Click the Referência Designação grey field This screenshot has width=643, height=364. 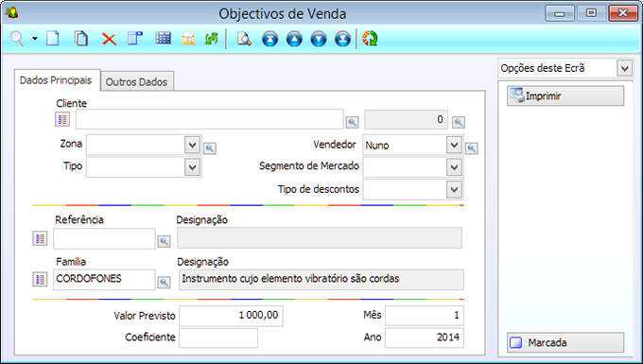tap(320, 238)
